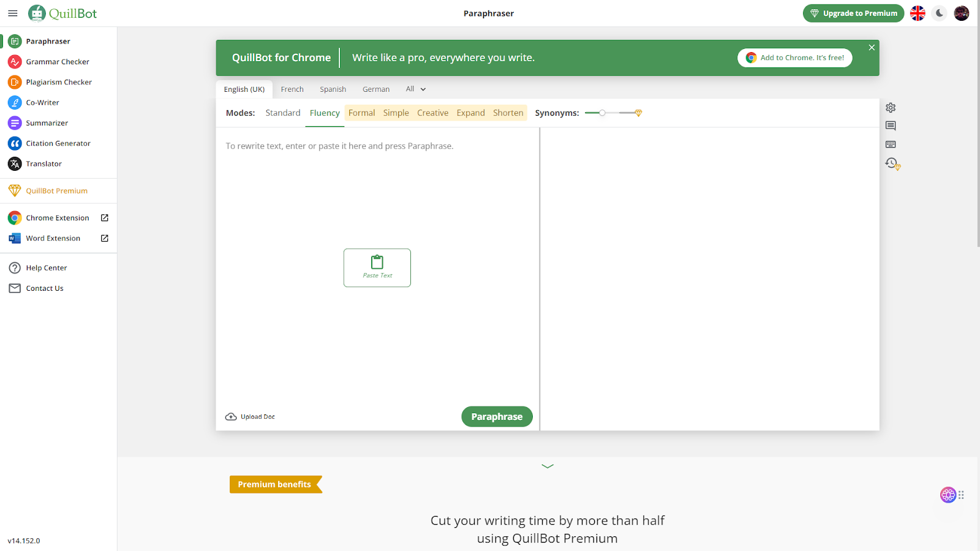Click the Chrome Extension icon
The height and width of the screenshot is (551, 980).
[x=15, y=218]
